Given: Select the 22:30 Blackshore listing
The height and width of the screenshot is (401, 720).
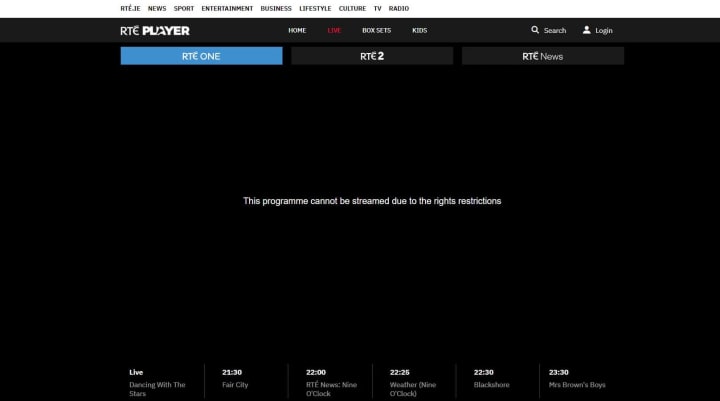Looking at the screenshot, I should [498, 379].
